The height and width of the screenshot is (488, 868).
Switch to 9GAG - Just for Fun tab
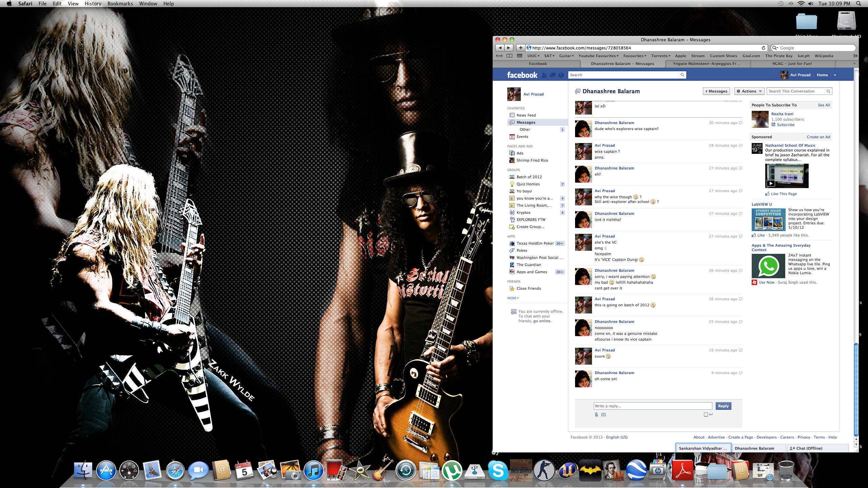tap(792, 64)
